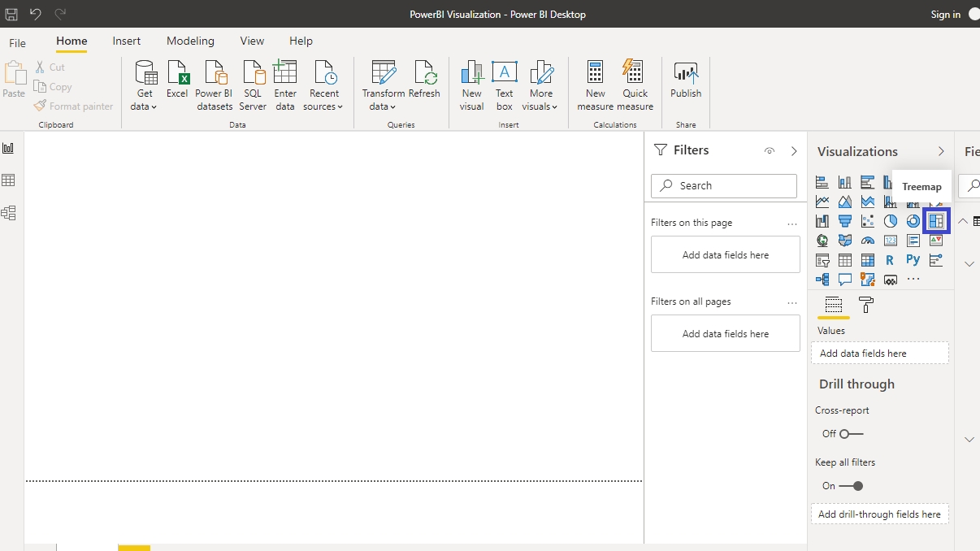Switch to the Modeling ribbon tab

190,41
